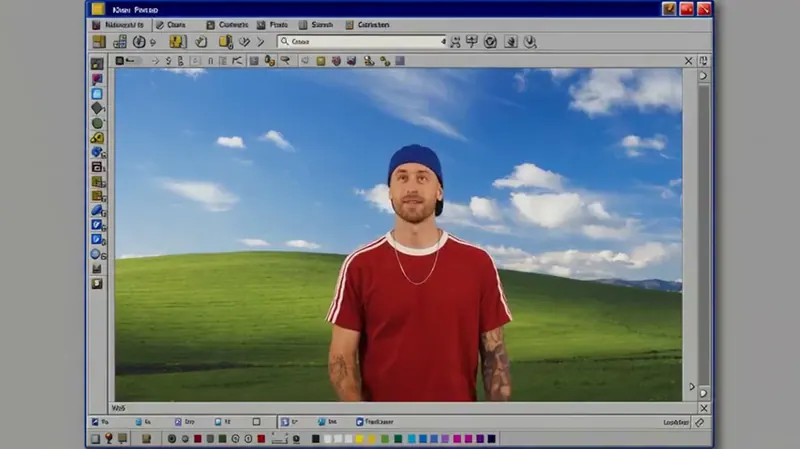Click the right arrow in secondary toolbar
Image resolution: width=800 pixels, height=449 pixels.
(x=156, y=61)
